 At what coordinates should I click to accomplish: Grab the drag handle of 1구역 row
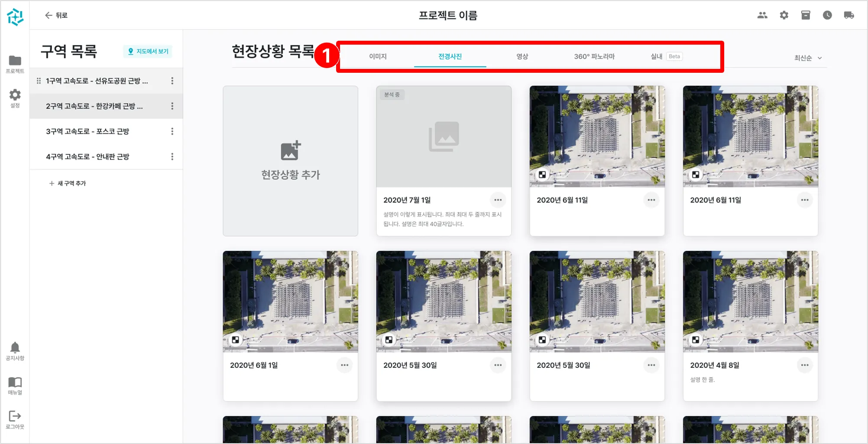pyautogui.click(x=39, y=81)
